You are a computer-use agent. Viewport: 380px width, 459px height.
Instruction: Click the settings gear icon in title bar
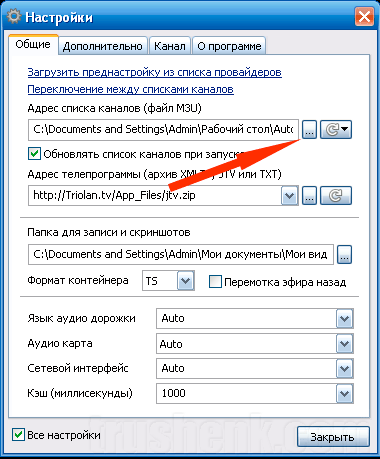(14, 17)
